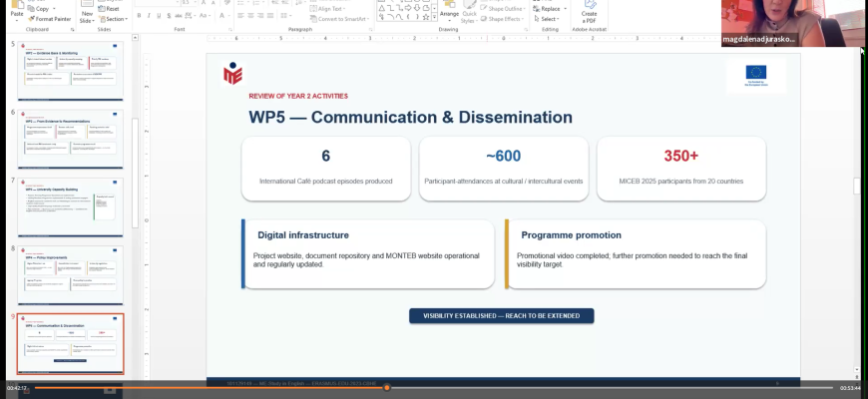Click the 'Programme promotion' heading
The image size is (868, 399).
[572, 235]
